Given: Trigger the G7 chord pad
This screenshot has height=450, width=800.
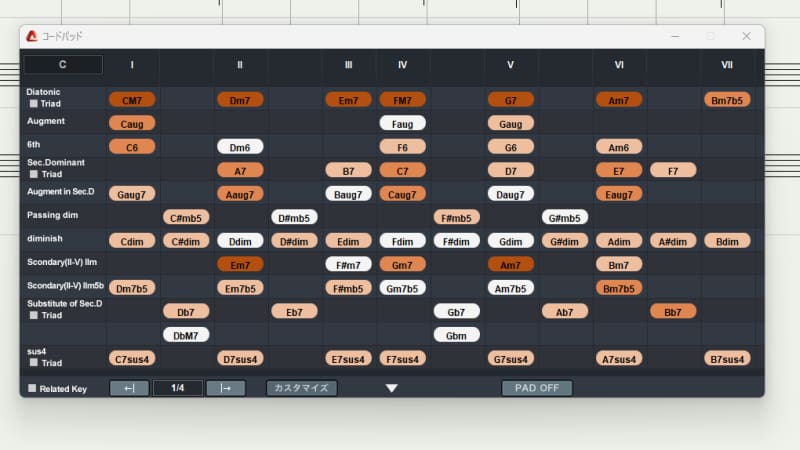Looking at the screenshot, I should 510,100.
